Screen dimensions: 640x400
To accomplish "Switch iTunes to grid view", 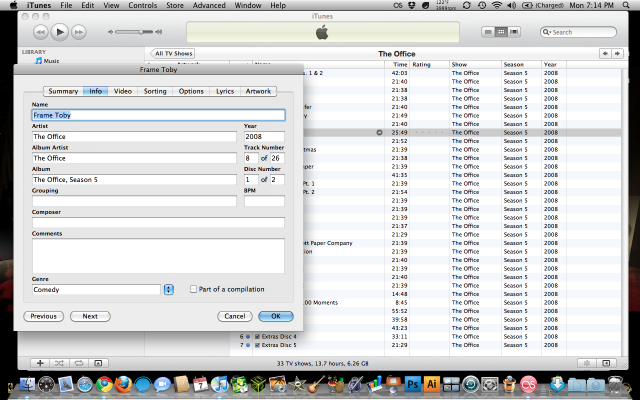I will coord(501,32).
